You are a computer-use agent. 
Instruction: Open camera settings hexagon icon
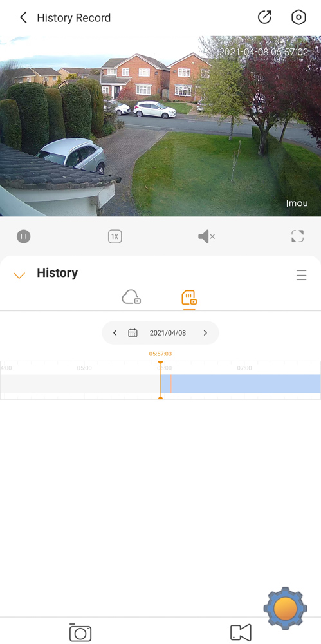pos(298,17)
